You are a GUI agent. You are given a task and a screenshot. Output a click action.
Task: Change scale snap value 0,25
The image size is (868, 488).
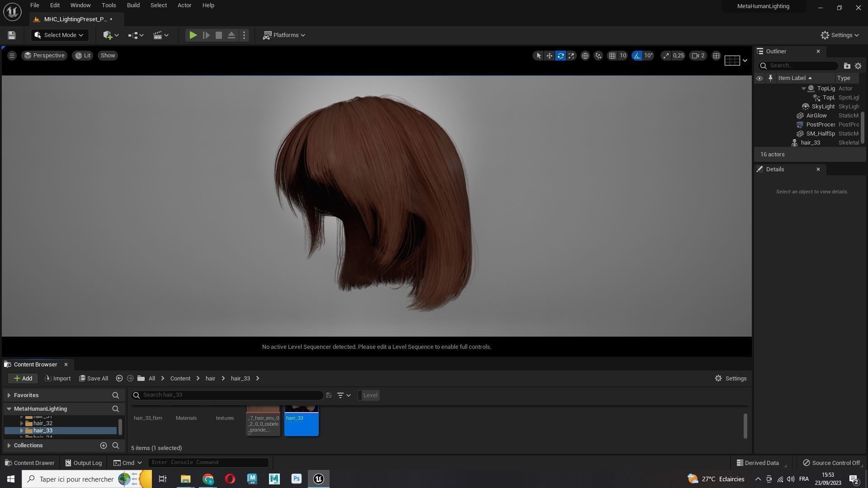679,56
